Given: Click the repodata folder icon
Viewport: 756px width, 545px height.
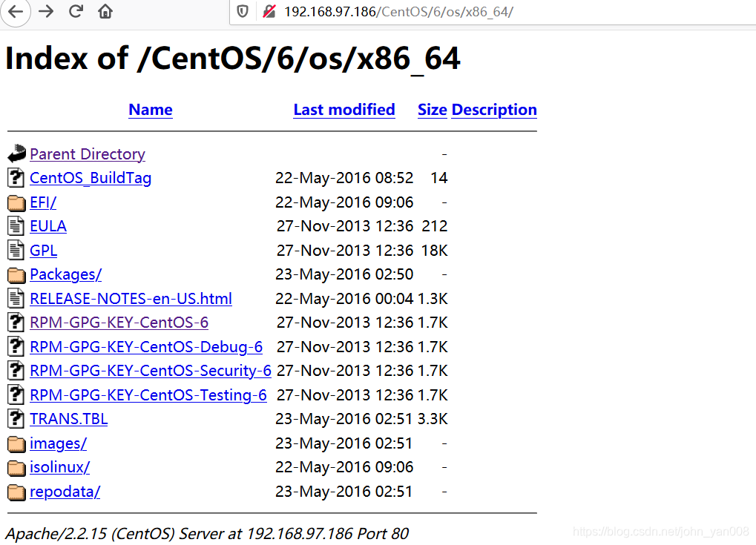Looking at the screenshot, I should [16, 492].
